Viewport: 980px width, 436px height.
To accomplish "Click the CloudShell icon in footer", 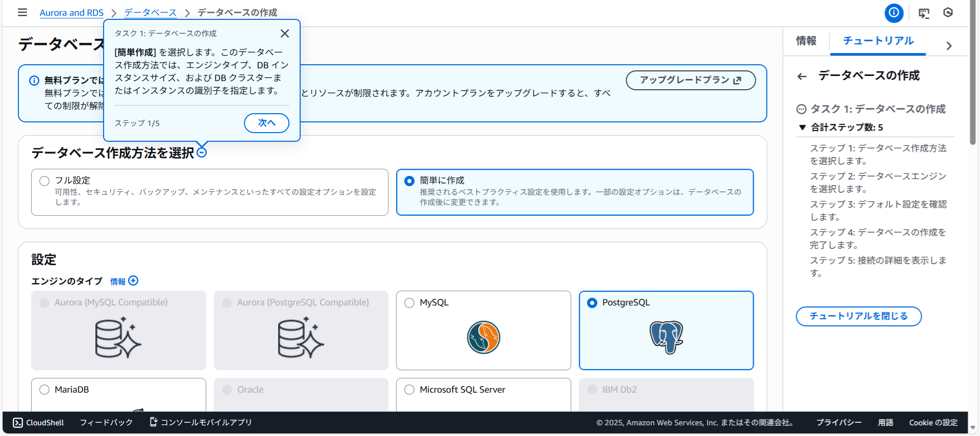I will 18,423.
